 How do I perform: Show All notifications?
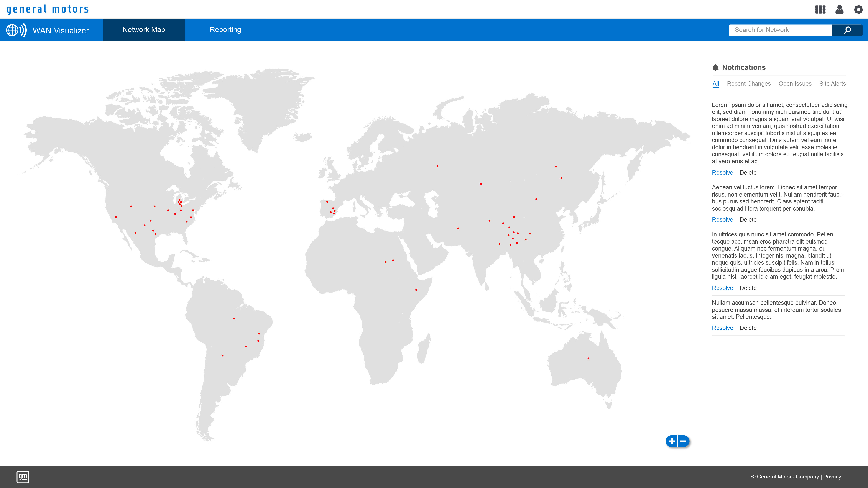tap(715, 84)
